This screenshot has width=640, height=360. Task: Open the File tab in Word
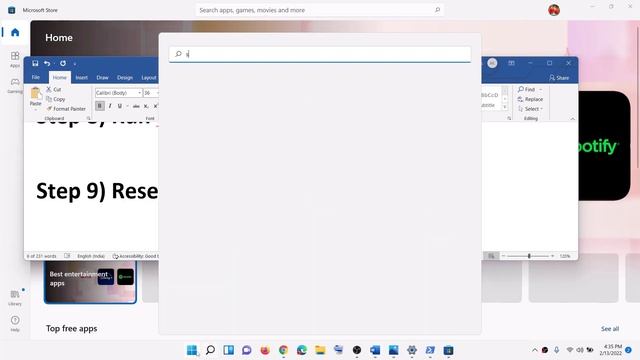tap(36, 77)
